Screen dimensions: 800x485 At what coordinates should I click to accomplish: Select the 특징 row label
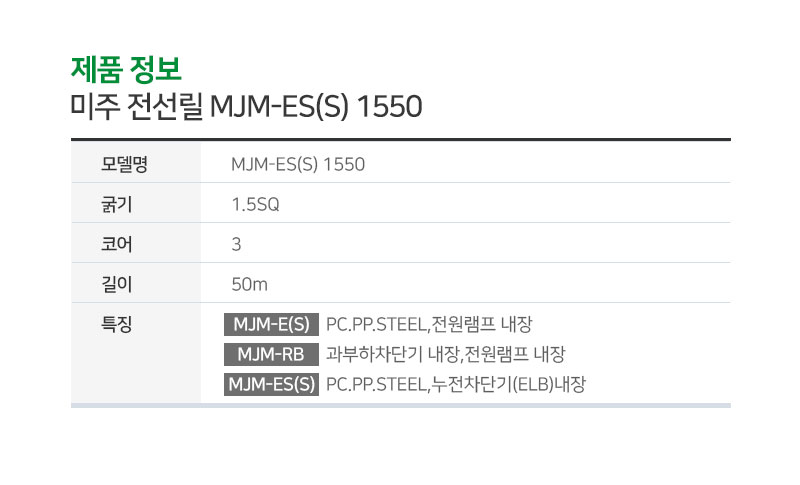pyautogui.click(x=116, y=324)
